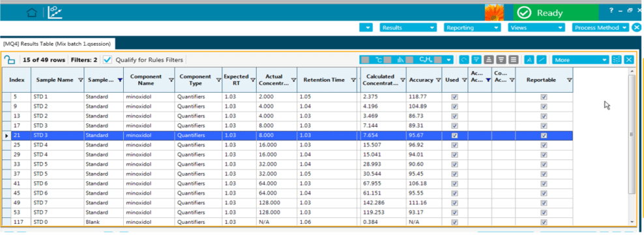
Task: Click the Views button
Action: pos(536,27)
